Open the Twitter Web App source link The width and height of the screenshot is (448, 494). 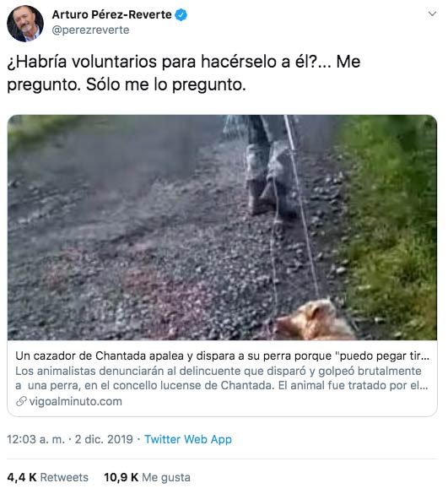pyautogui.click(x=188, y=439)
